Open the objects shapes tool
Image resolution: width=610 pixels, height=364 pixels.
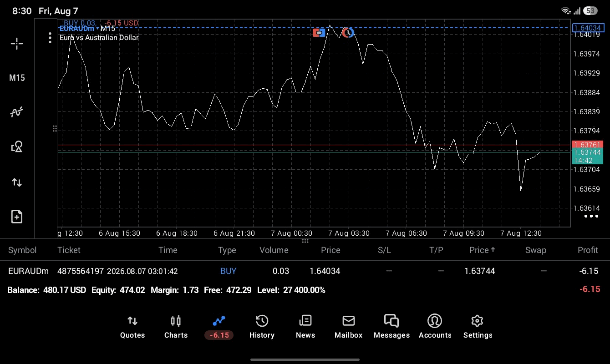(17, 147)
